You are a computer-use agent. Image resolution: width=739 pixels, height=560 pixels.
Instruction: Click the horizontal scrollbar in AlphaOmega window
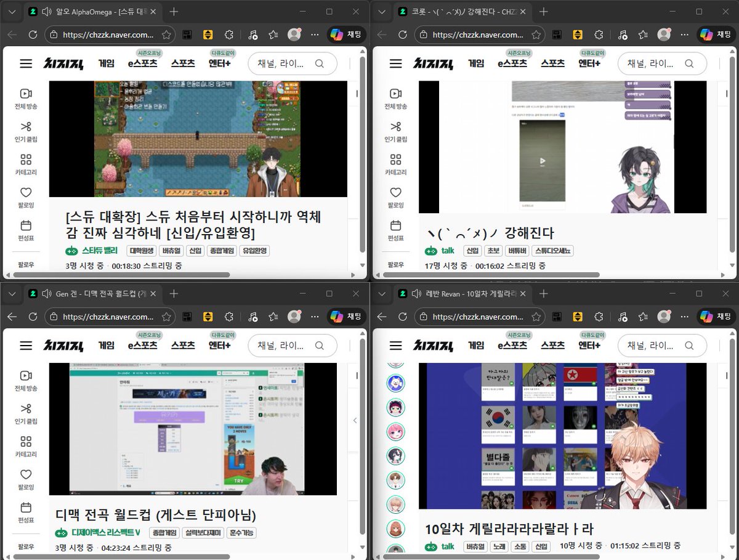click(x=121, y=275)
